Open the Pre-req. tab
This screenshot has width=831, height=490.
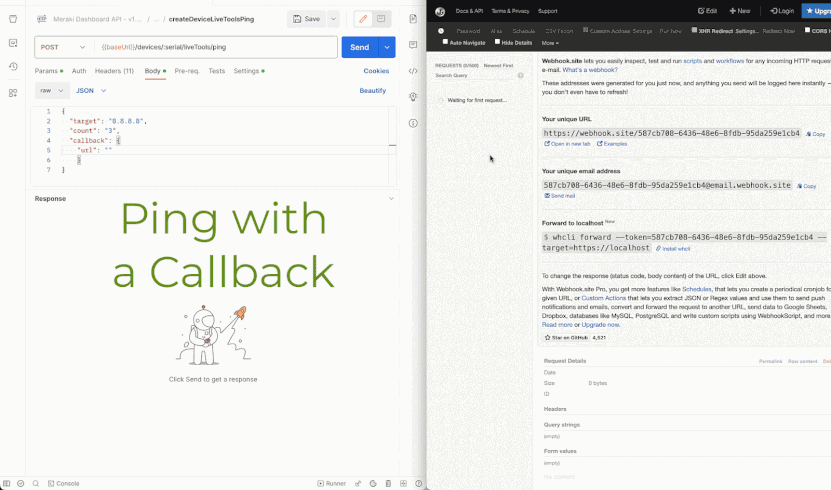pos(187,71)
